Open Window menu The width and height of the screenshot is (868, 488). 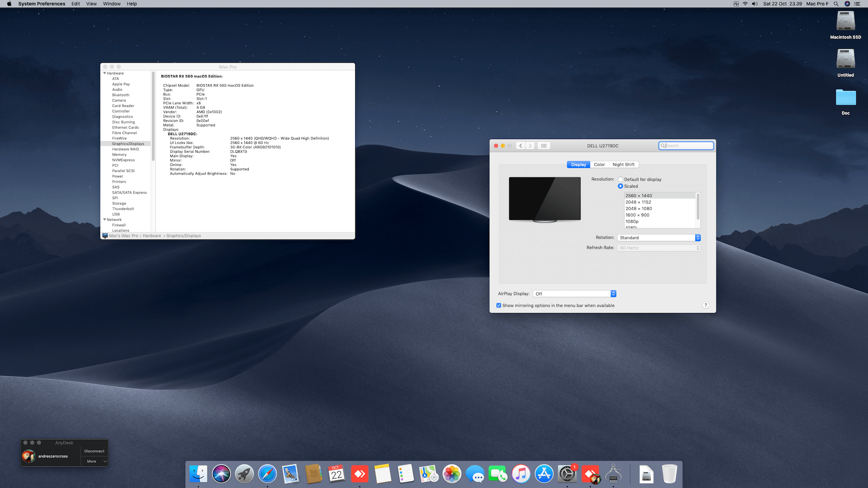click(x=112, y=4)
